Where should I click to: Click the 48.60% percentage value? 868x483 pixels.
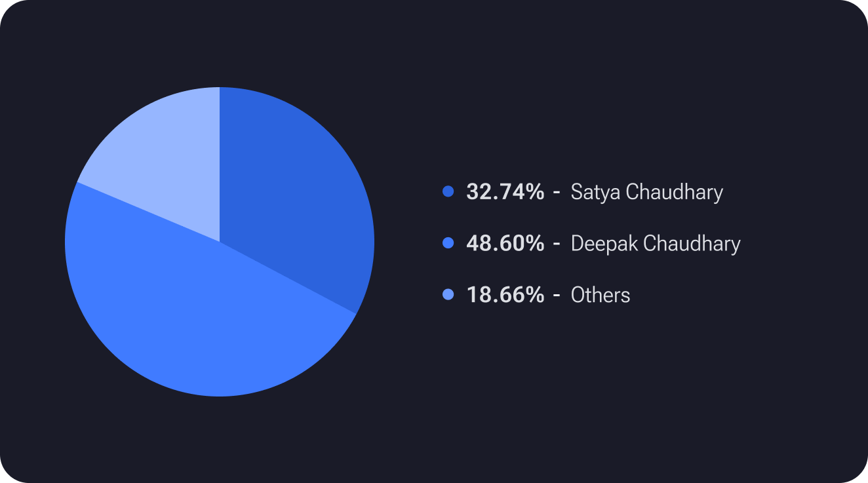click(505, 243)
